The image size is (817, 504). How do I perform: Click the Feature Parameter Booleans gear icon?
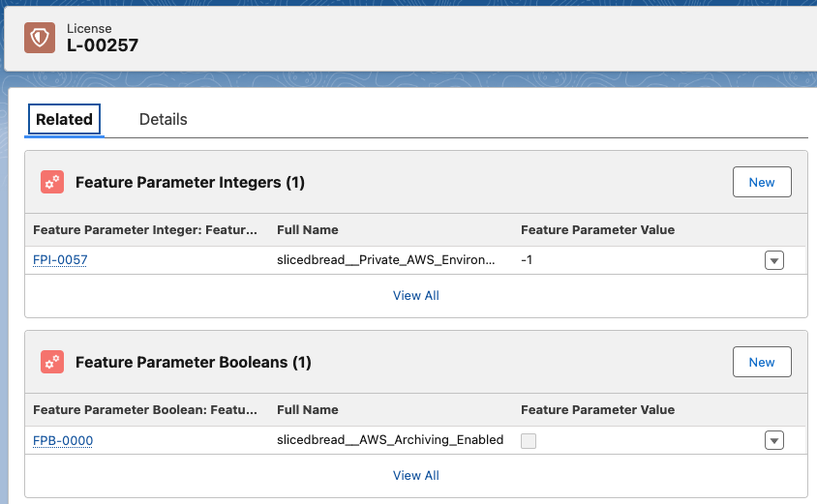click(52, 362)
